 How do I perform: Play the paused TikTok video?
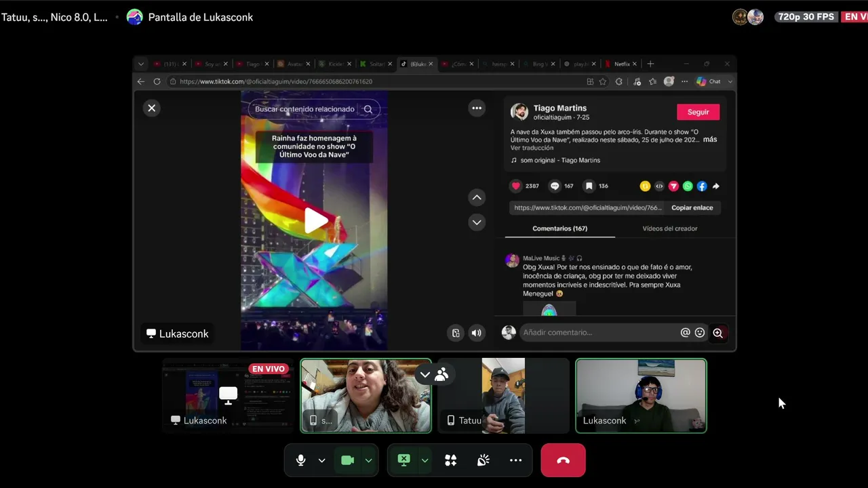pyautogui.click(x=315, y=221)
